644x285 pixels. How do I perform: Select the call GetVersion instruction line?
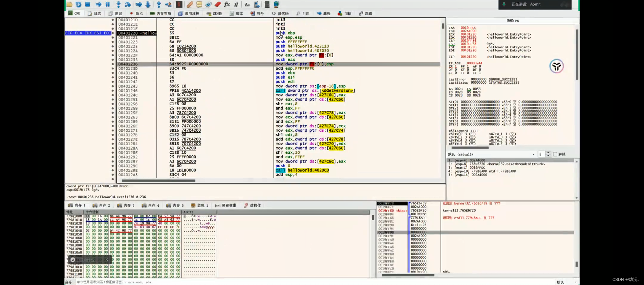click(315, 90)
